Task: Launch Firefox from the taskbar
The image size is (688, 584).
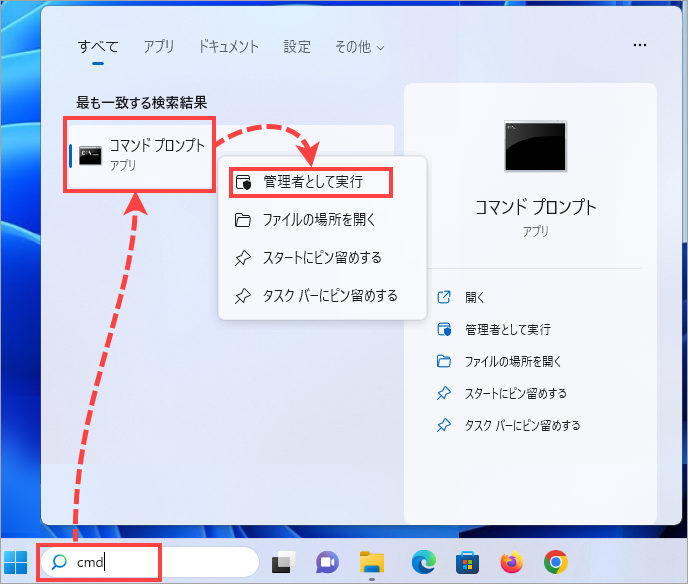Action: [x=512, y=562]
